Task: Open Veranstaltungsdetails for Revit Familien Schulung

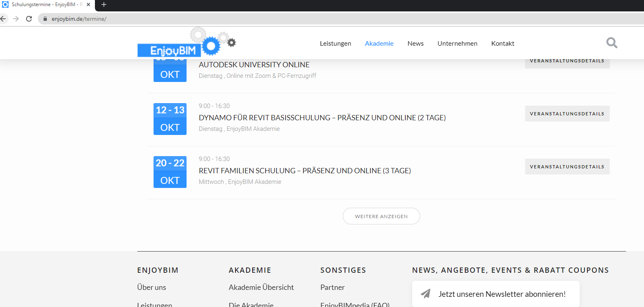Action: 567,167
